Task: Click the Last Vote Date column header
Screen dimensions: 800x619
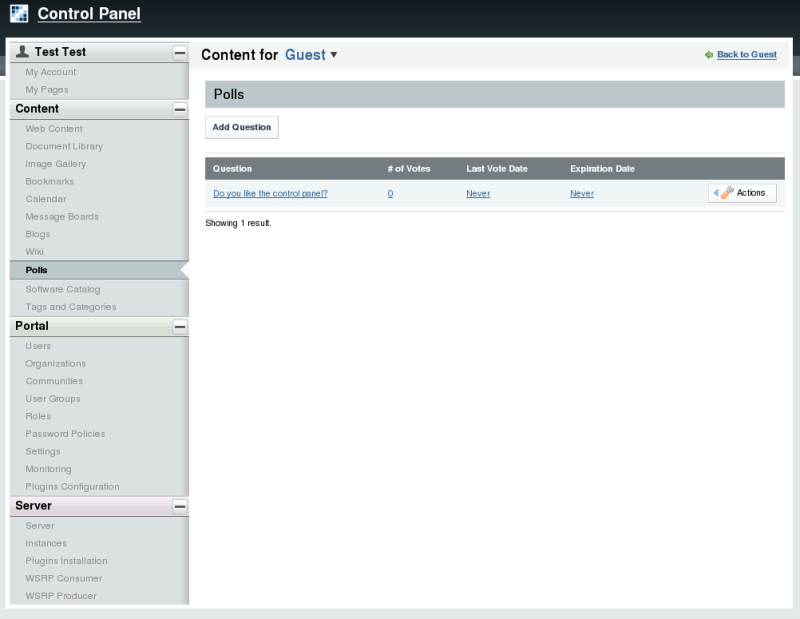Action: click(x=497, y=169)
